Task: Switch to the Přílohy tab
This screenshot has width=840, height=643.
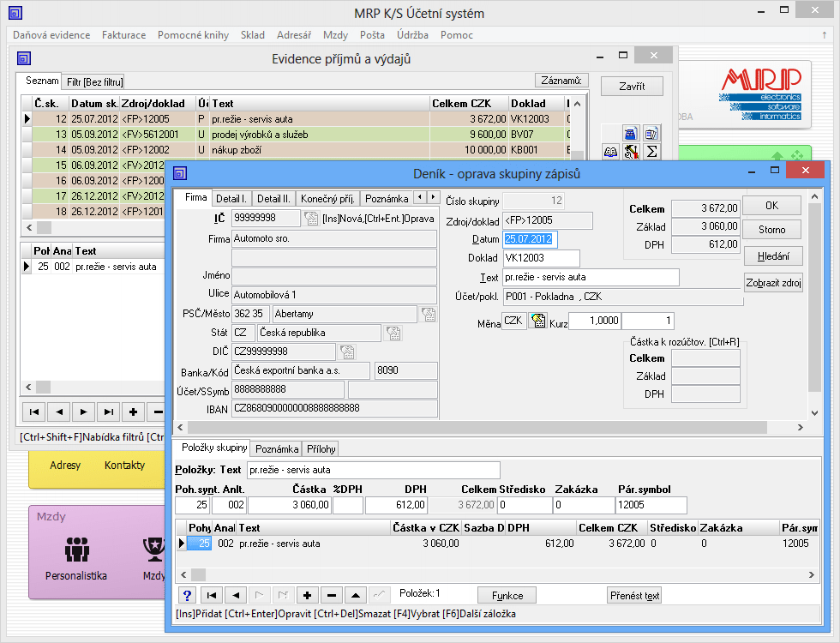Action: 321,448
